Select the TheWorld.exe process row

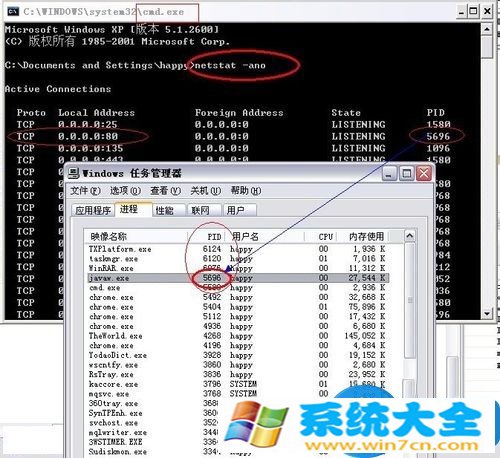238,336
